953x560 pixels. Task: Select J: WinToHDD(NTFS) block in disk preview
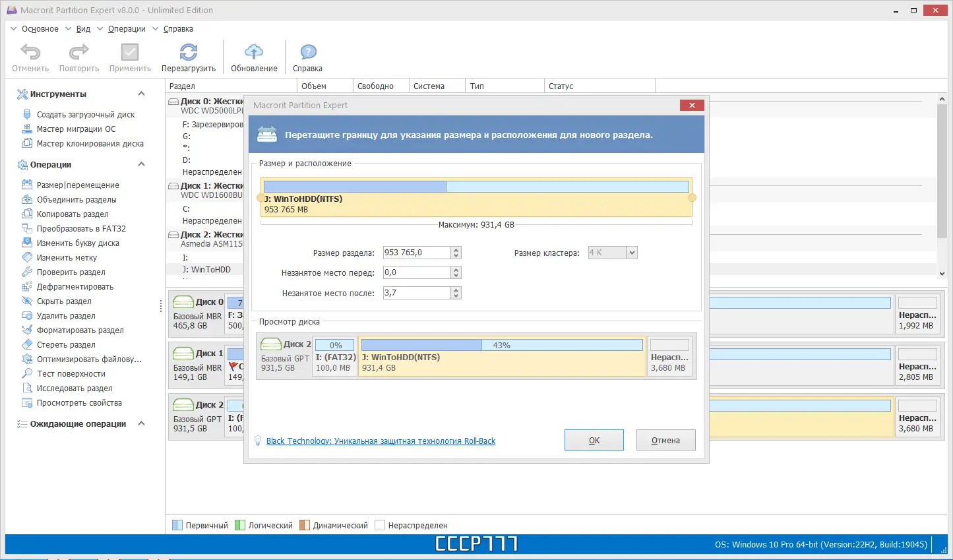point(502,356)
